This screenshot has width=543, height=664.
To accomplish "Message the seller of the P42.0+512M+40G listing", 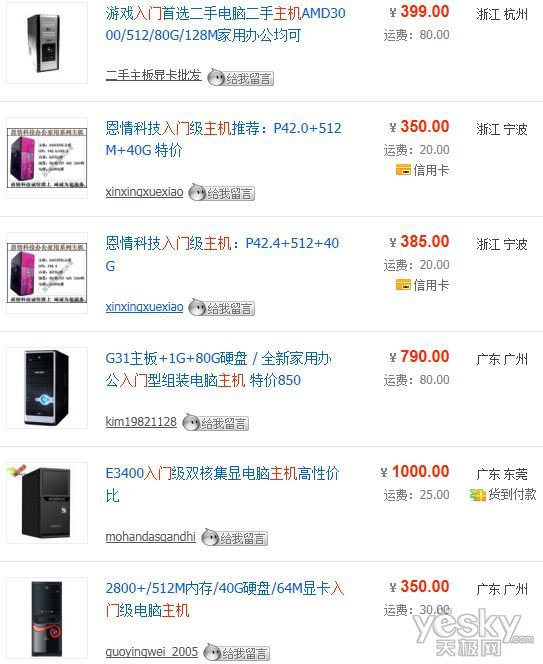I will (x=222, y=193).
